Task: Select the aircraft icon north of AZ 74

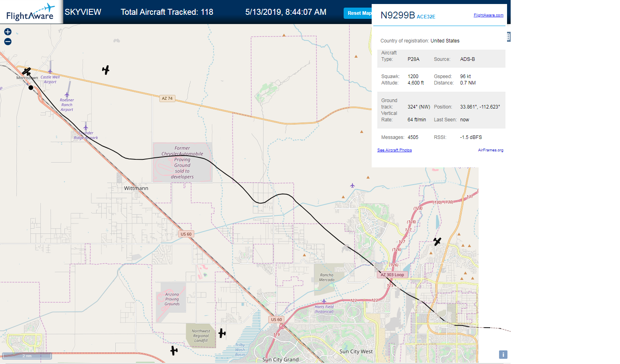Action: [106, 70]
